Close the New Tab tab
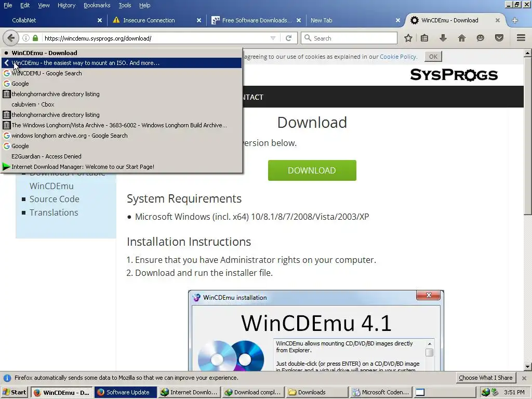Viewport: 532px width, 399px height. pyautogui.click(x=398, y=20)
